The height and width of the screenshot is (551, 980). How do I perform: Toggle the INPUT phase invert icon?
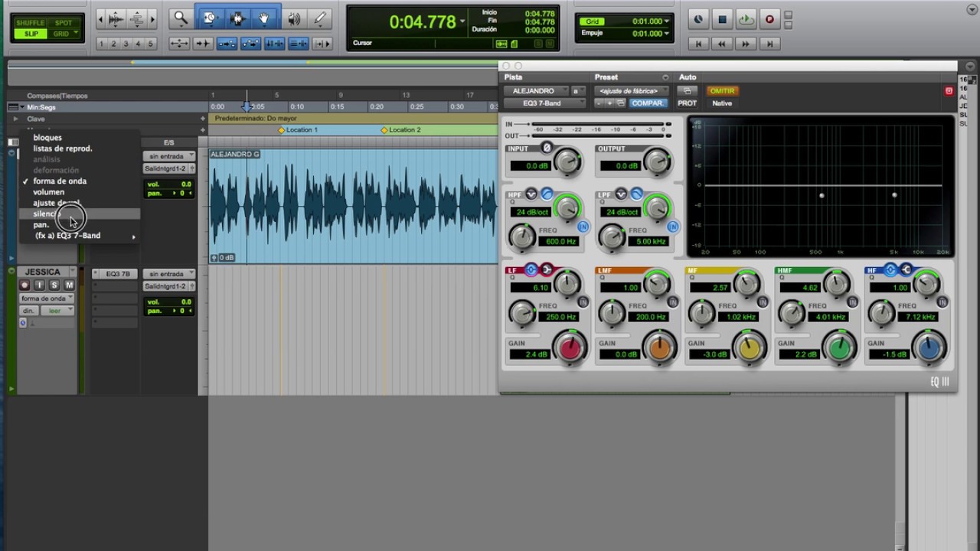click(x=546, y=148)
